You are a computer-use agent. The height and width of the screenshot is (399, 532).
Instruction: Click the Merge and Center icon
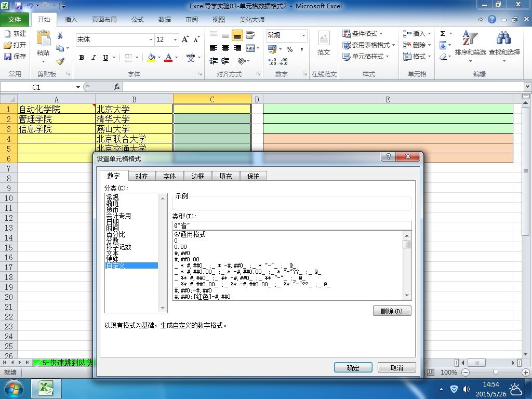coord(250,48)
